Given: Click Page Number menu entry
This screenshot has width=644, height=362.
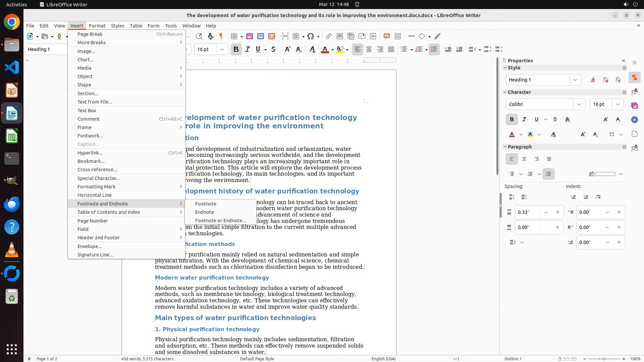Looking at the screenshot, I should (x=93, y=221).
